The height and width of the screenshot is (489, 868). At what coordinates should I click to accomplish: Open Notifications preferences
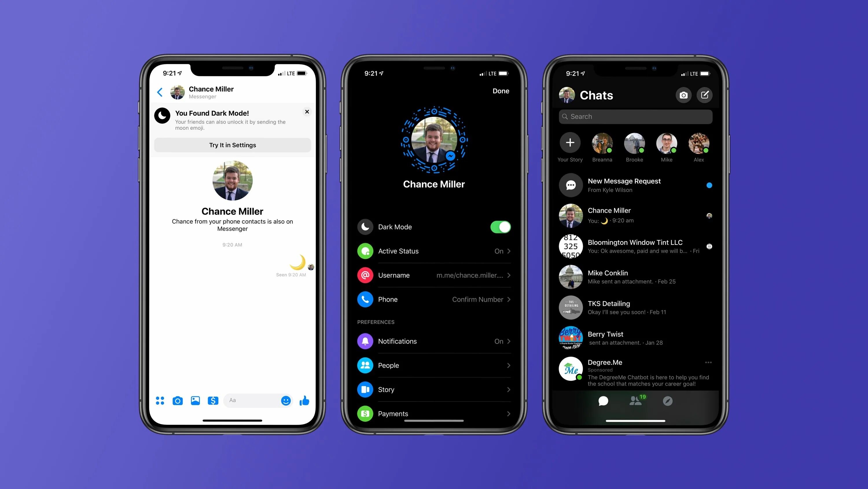(x=433, y=340)
